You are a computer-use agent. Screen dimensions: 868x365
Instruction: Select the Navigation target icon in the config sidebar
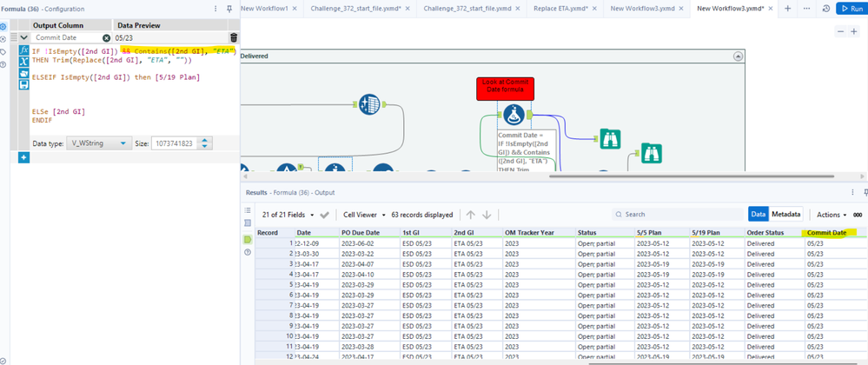pos(3,39)
